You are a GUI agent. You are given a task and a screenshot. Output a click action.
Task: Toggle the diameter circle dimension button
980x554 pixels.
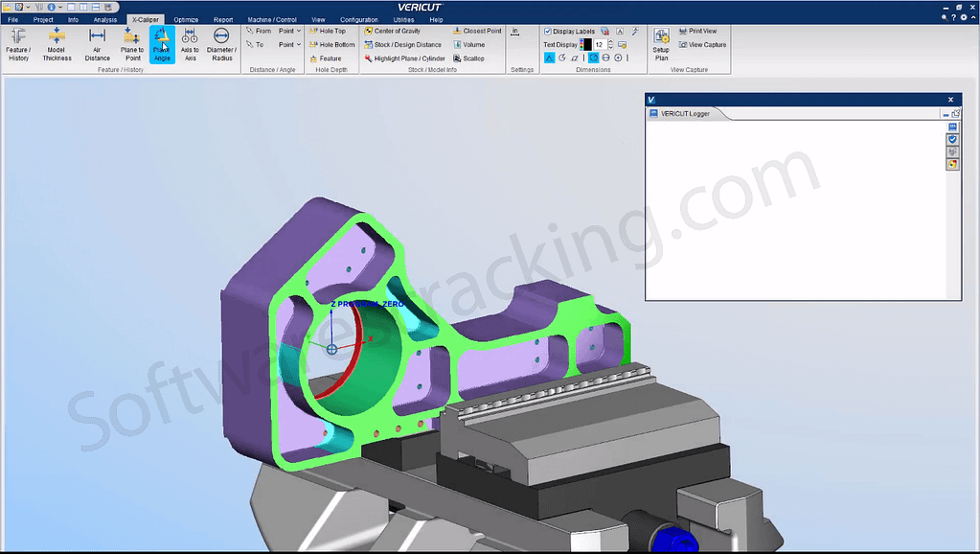[605, 58]
